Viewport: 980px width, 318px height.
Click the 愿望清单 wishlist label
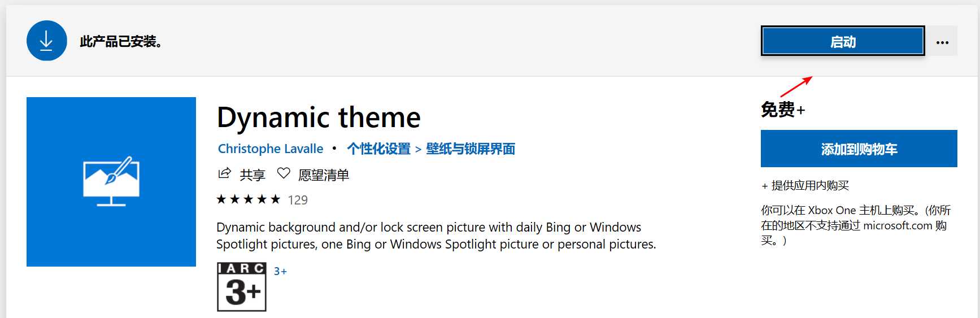[324, 175]
